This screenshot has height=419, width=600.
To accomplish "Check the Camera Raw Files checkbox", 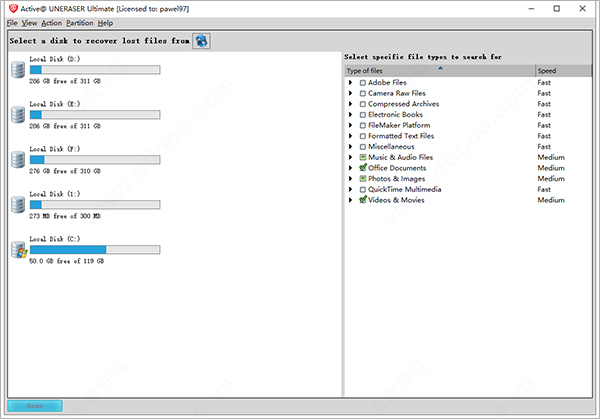I will click(363, 93).
